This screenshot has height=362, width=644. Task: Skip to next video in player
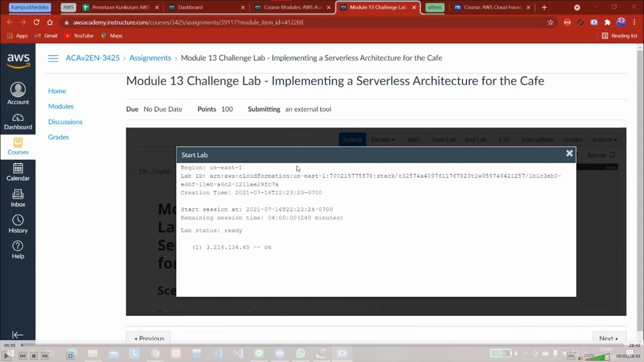tap(45, 355)
